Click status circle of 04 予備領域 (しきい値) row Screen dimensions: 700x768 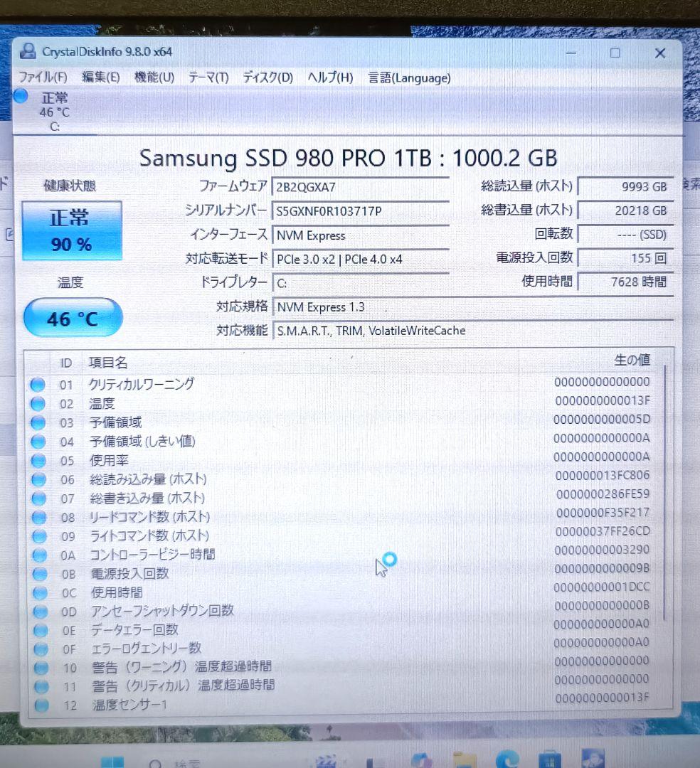click(x=38, y=442)
